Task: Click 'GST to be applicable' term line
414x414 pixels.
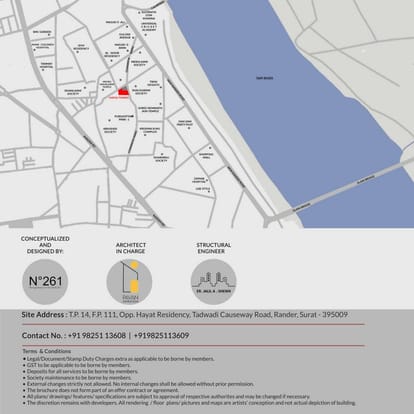Action: click(77, 365)
